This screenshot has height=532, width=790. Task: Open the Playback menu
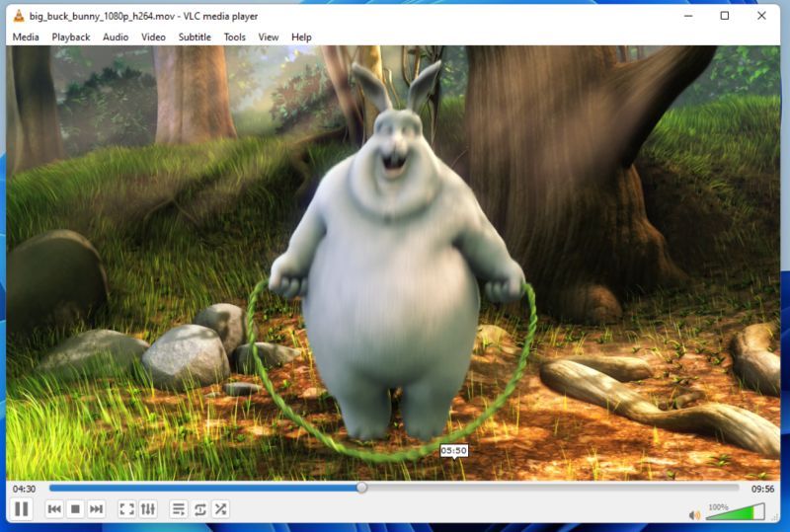tap(70, 37)
